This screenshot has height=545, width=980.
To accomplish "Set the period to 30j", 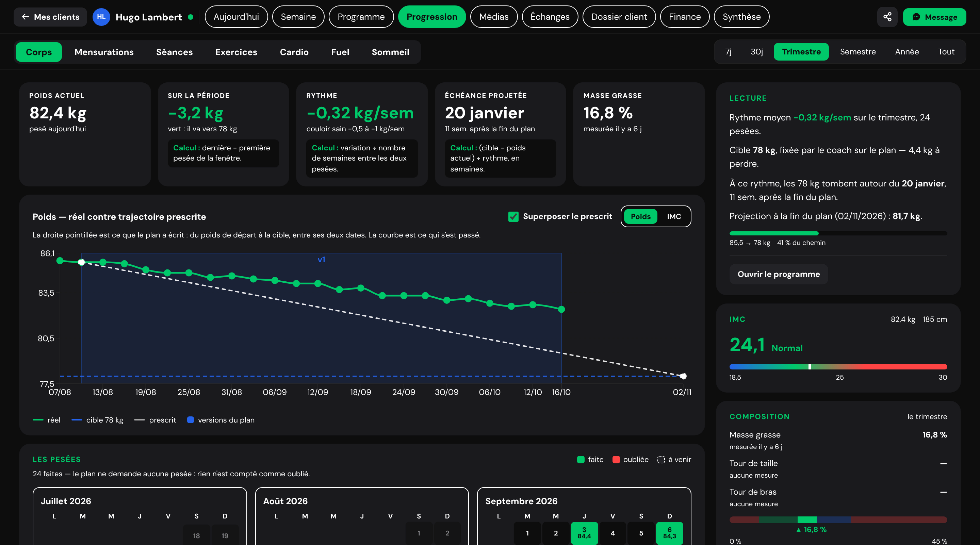I will tap(757, 52).
